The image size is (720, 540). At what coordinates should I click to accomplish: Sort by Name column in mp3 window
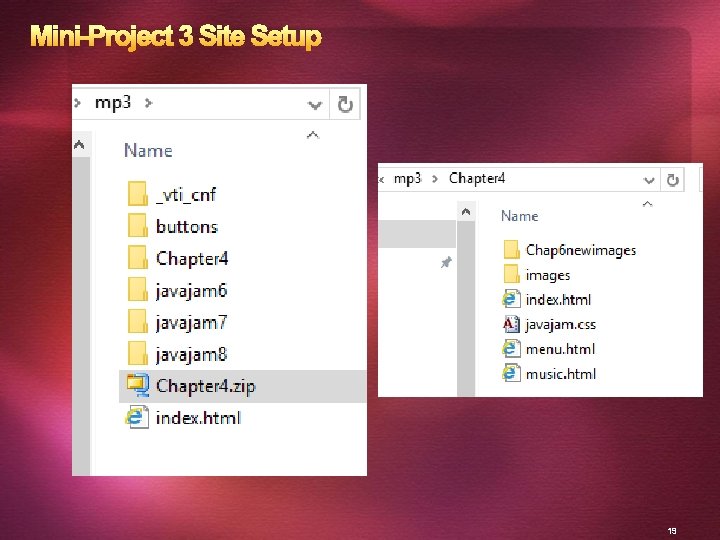pos(148,151)
